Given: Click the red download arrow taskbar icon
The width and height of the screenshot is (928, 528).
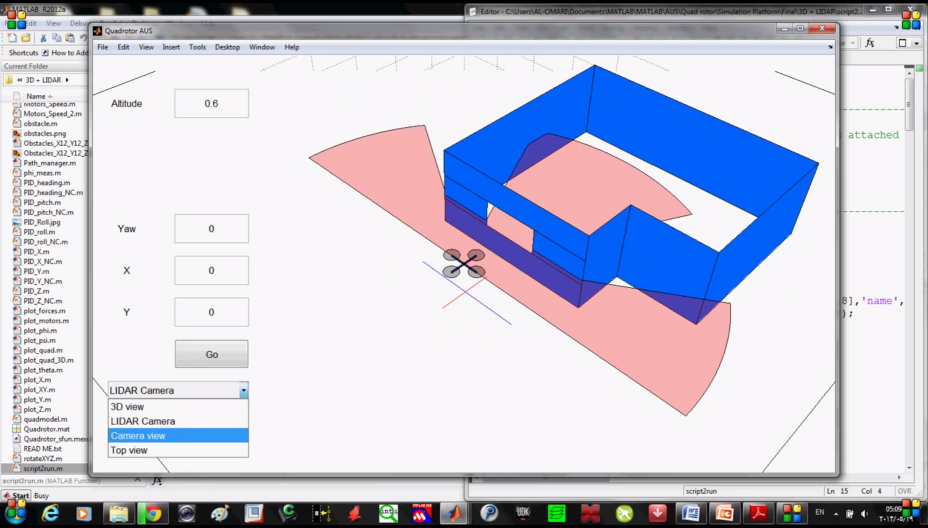Looking at the screenshot, I should [657, 513].
